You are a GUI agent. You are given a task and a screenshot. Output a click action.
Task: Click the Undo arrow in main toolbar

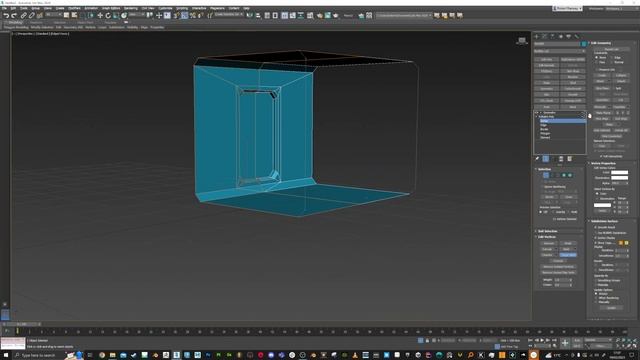pos(7,16)
